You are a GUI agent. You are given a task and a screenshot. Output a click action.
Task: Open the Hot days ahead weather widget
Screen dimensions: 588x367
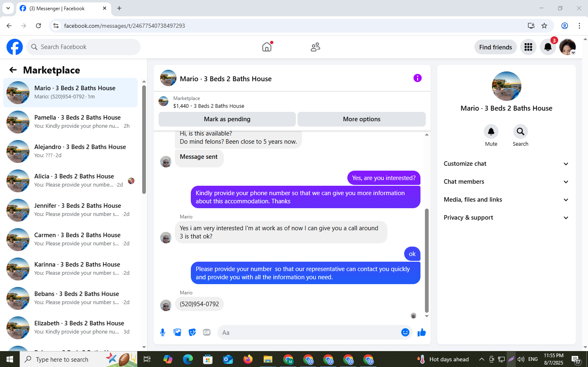click(443, 359)
